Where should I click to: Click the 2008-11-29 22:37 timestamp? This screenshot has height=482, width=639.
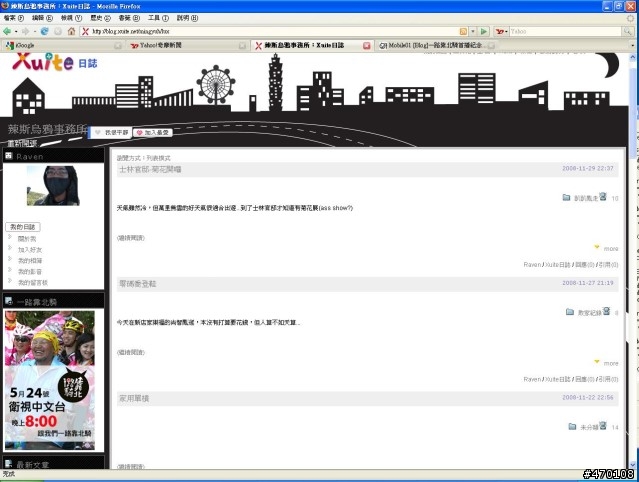588,168
